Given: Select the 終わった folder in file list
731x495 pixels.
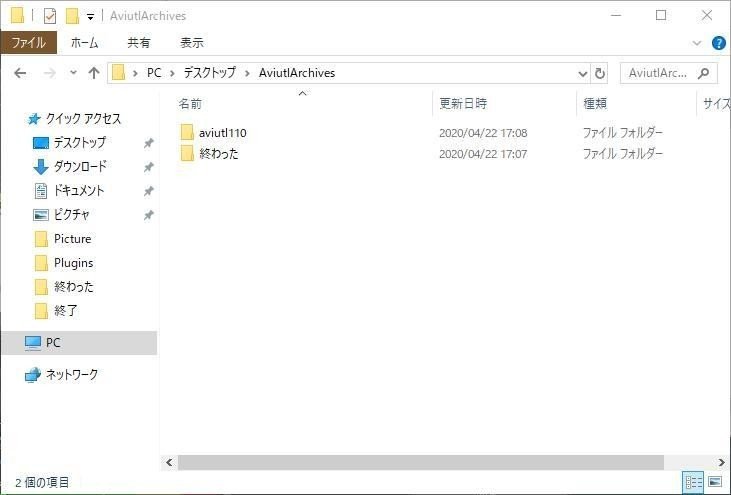Looking at the screenshot, I should tap(219, 153).
